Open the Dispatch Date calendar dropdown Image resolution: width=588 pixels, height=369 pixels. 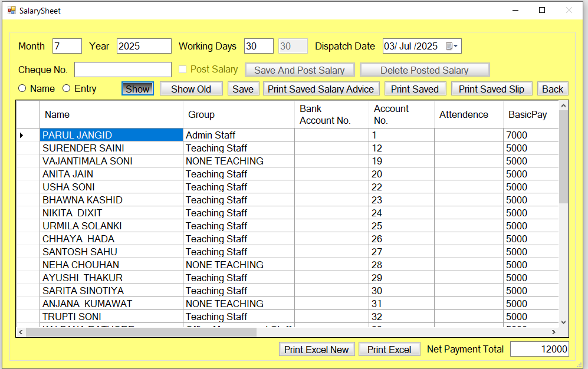tap(452, 46)
